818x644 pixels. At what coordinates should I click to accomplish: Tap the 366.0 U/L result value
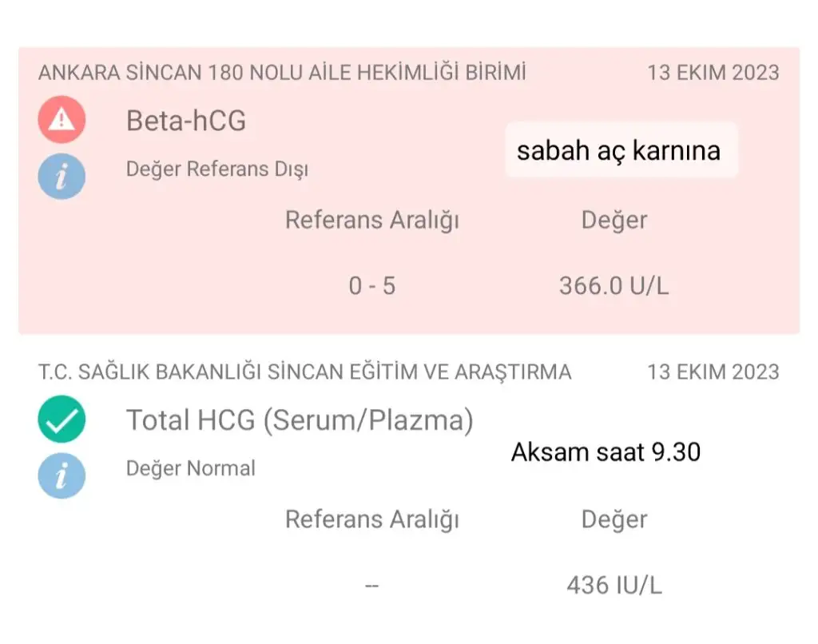pyautogui.click(x=613, y=286)
